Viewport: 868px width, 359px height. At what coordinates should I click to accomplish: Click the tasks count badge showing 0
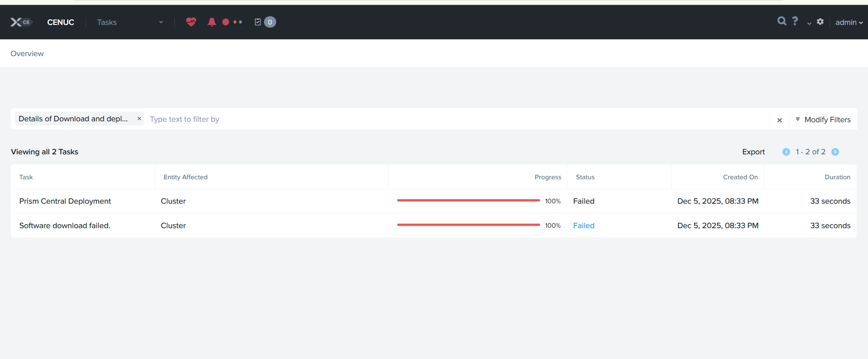click(270, 22)
